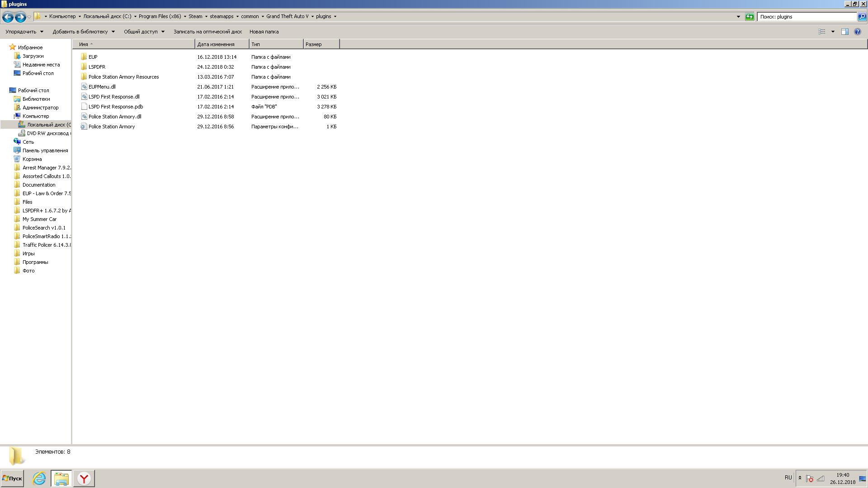Click the Новая папка button

click(x=264, y=32)
